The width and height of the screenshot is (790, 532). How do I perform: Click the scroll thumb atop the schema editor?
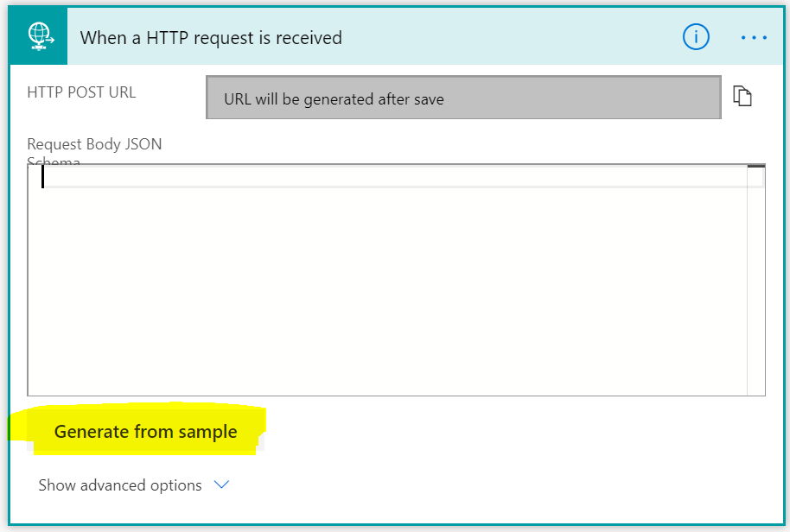pyautogui.click(x=755, y=167)
